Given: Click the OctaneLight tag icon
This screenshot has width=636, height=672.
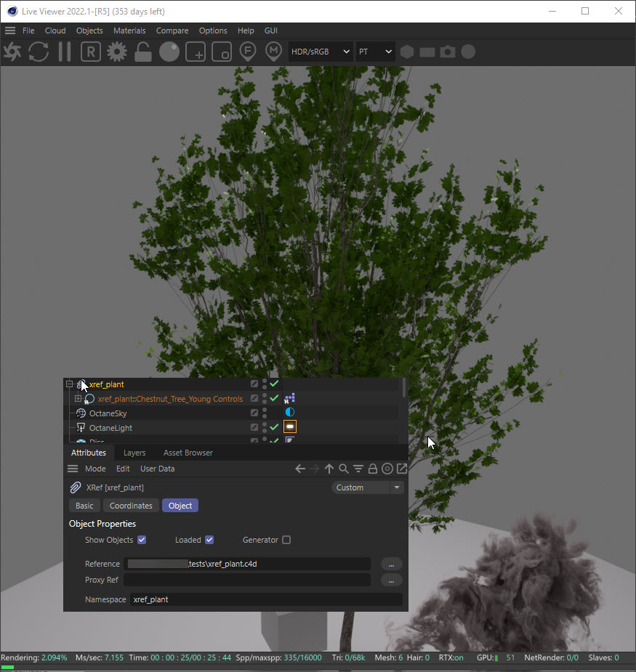Looking at the screenshot, I should point(290,427).
